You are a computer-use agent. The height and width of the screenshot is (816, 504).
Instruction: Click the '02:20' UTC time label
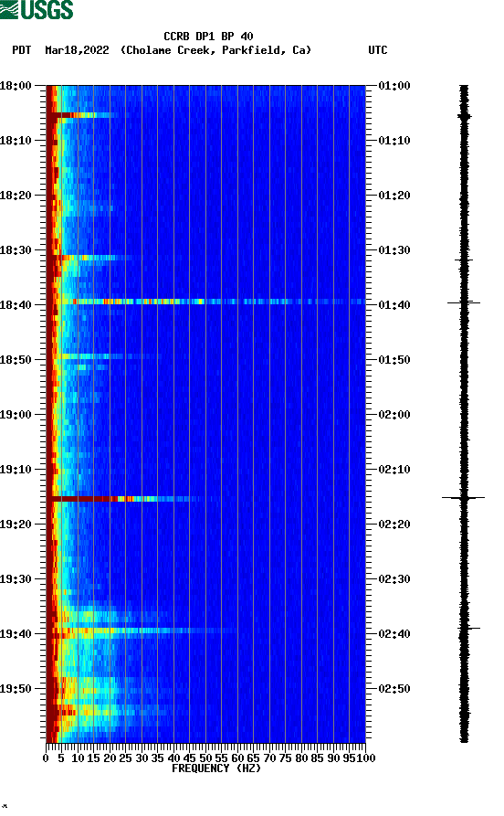pyautogui.click(x=394, y=525)
